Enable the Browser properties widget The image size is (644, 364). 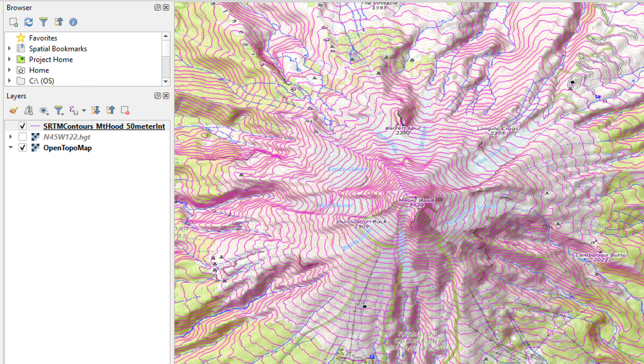point(73,22)
